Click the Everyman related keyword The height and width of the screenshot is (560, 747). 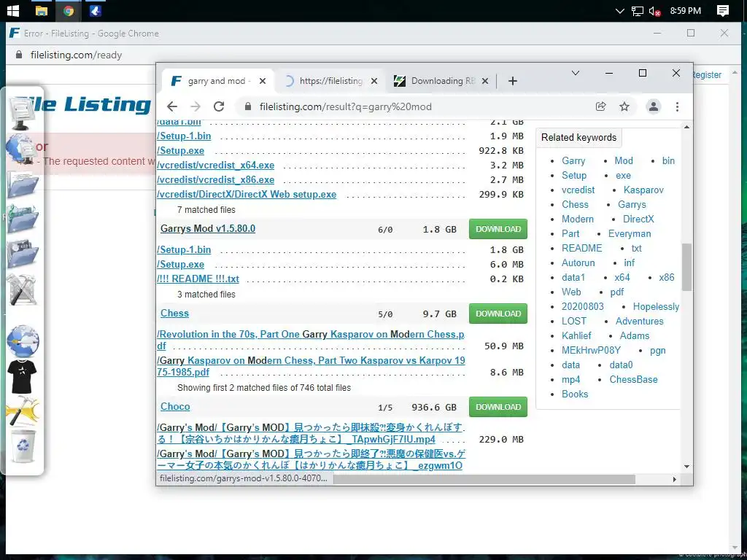tap(630, 234)
